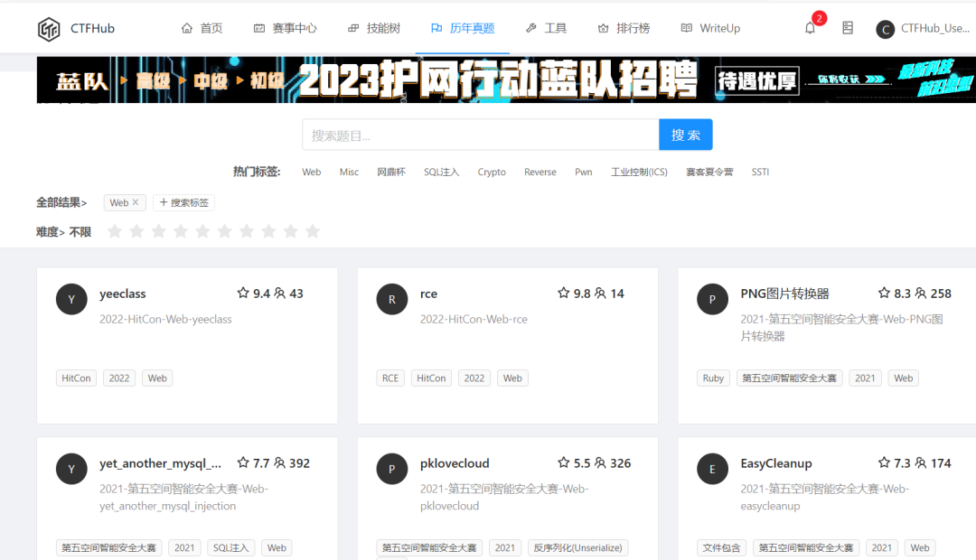Click 2022 tag on yeeclass card
976x560 pixels.
tap(119, 378)
